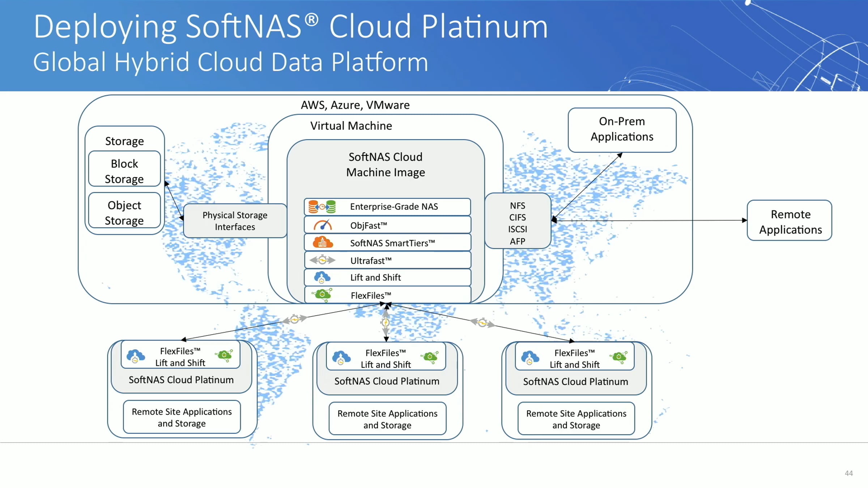Click the On-Prem Applications box
This screenshot has width=868, height=488.
point(622,130)
